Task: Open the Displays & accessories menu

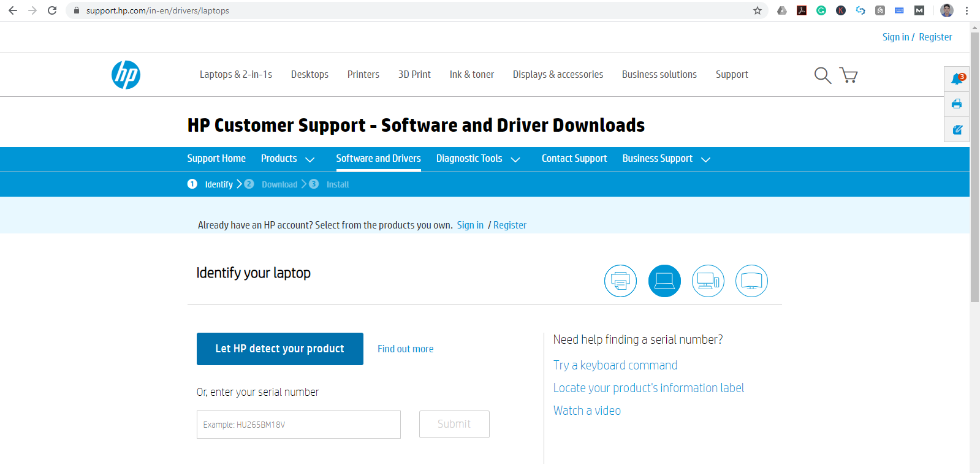Action: pyautogui.click(x=558, y=74)
